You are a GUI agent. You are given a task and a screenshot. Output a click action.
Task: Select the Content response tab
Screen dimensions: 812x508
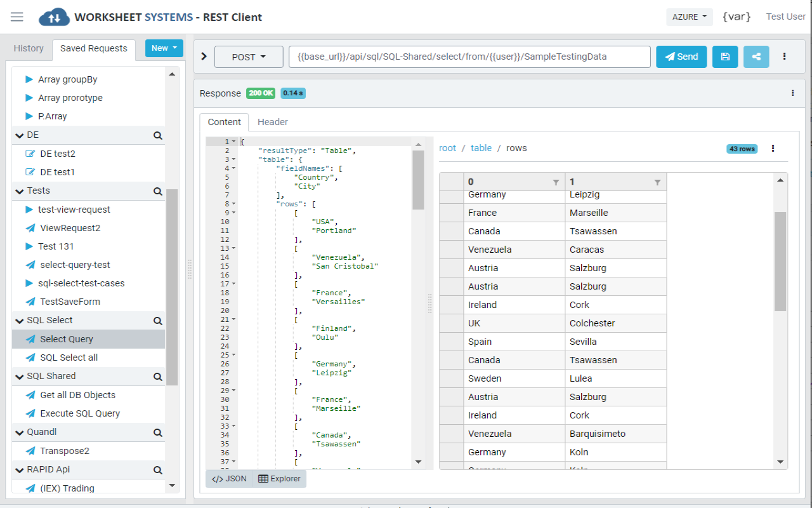(224, 122)
